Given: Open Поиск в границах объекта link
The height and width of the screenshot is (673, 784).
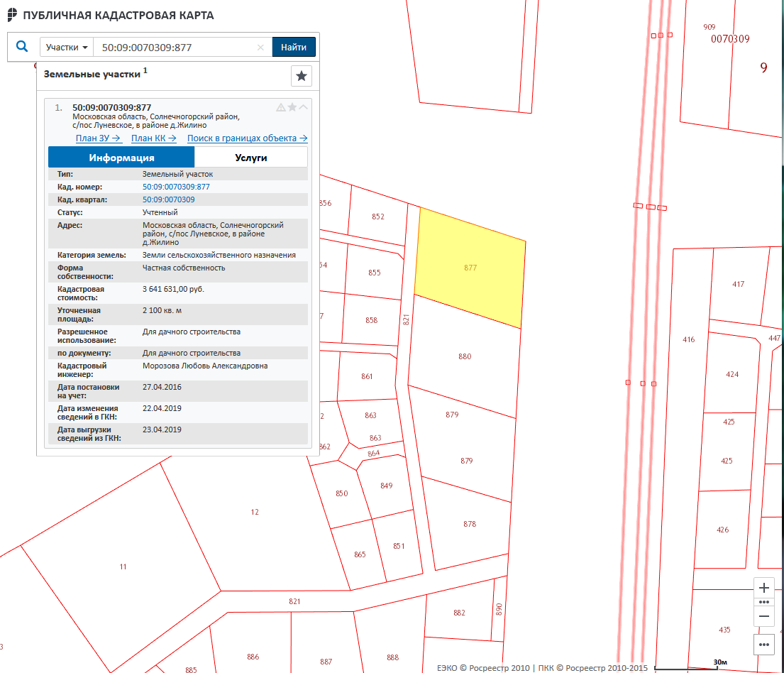Looking at the screenshot, I should click(x=247, y=138).
